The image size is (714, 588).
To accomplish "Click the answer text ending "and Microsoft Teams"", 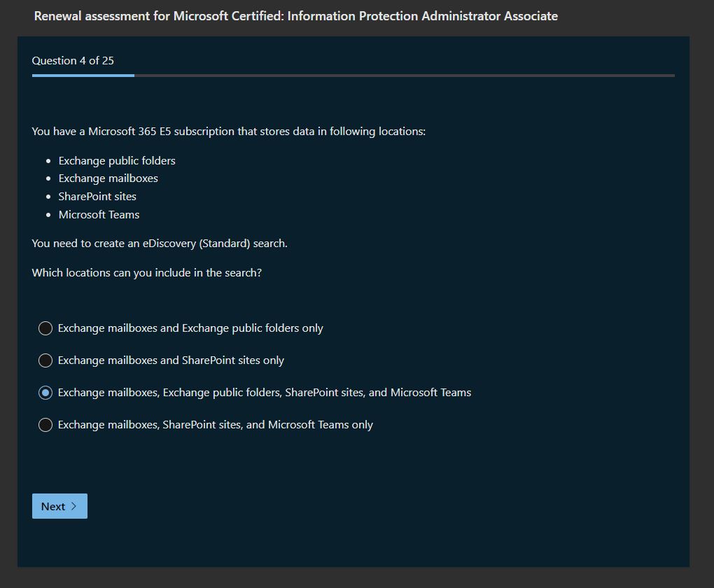I will point(265,393).
